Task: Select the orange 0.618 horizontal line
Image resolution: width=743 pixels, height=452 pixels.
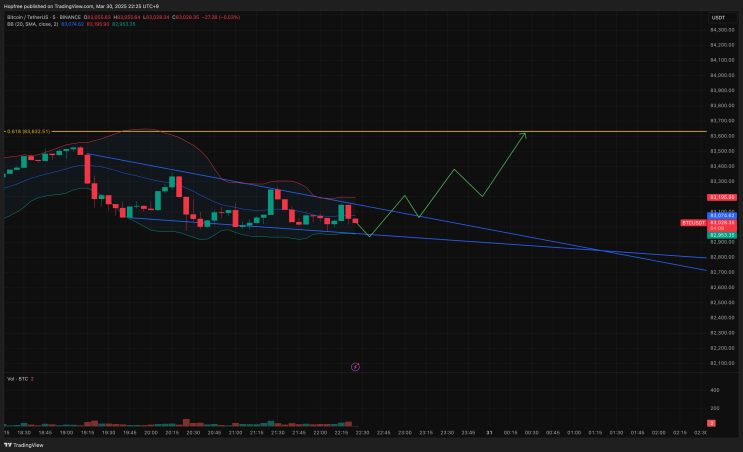Action: click(x=379, y=131)
